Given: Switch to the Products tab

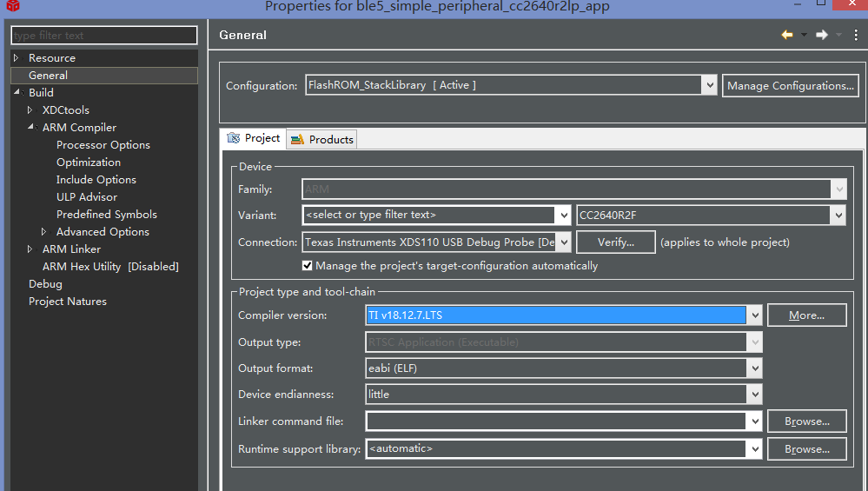Looking at the screenshot, I should (322, 140).
